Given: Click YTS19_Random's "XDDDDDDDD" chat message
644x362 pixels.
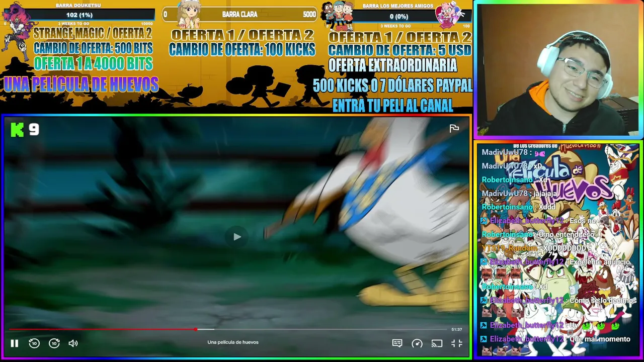Looking at the screenshot, I should [565, 248].
